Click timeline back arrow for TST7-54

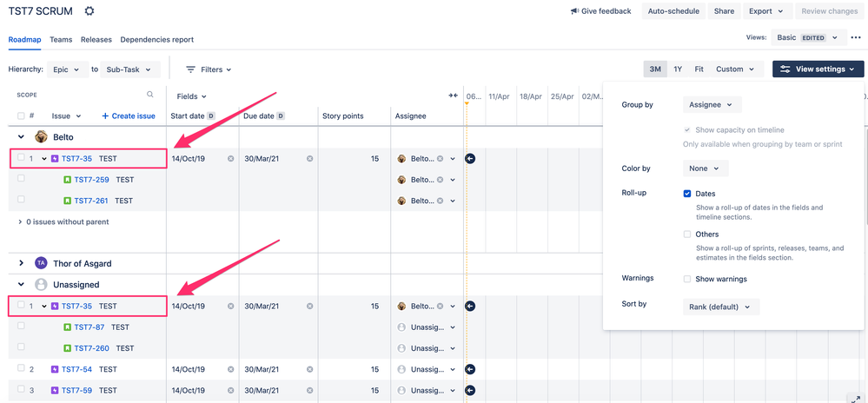click(471, 369)
